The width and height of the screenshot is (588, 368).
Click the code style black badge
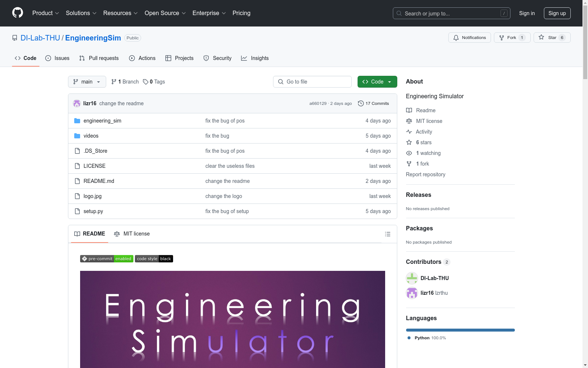pyautogui.click(x=154, y=259)
